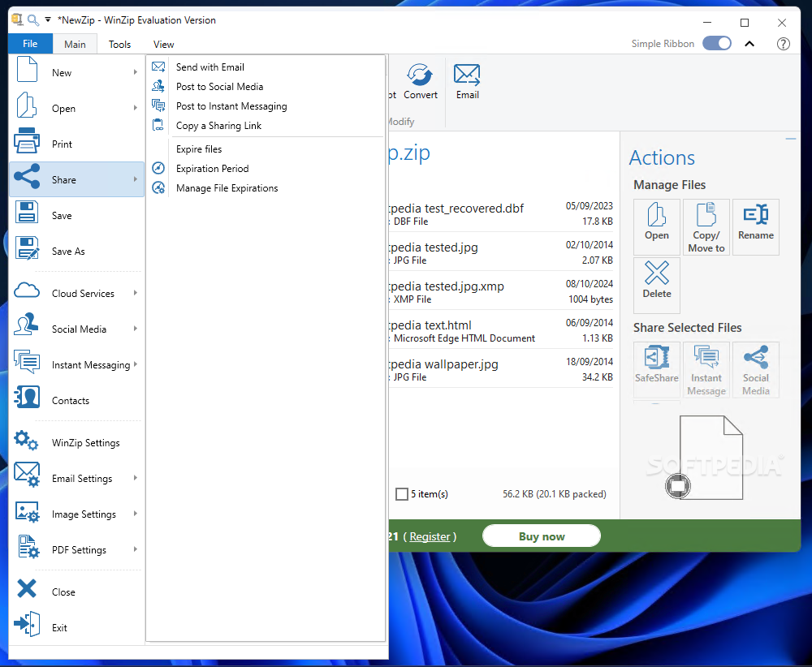
Task: Click the Instant Messaging chat icon
Action: point(27,360)
